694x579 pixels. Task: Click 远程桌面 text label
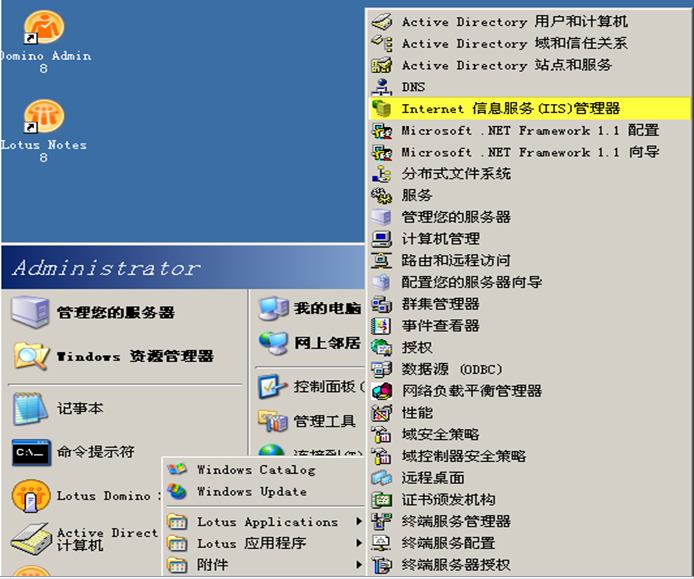[x=433, y=478]
